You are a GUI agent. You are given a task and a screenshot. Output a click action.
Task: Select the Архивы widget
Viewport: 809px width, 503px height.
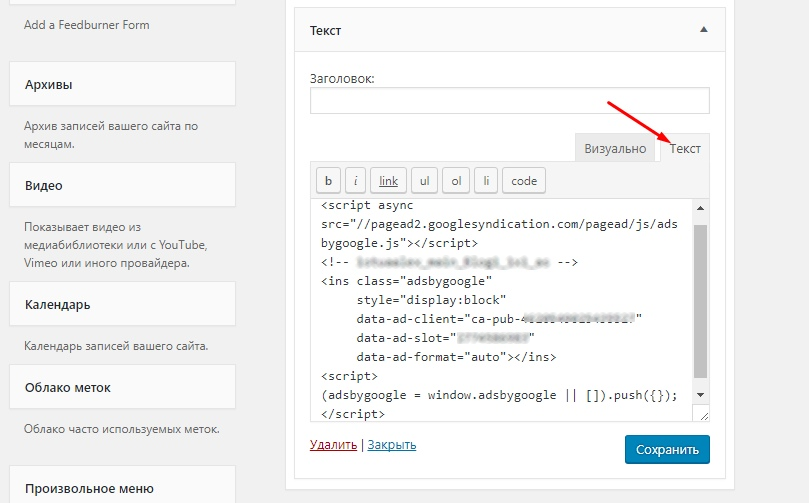click(x=122, y=85)
